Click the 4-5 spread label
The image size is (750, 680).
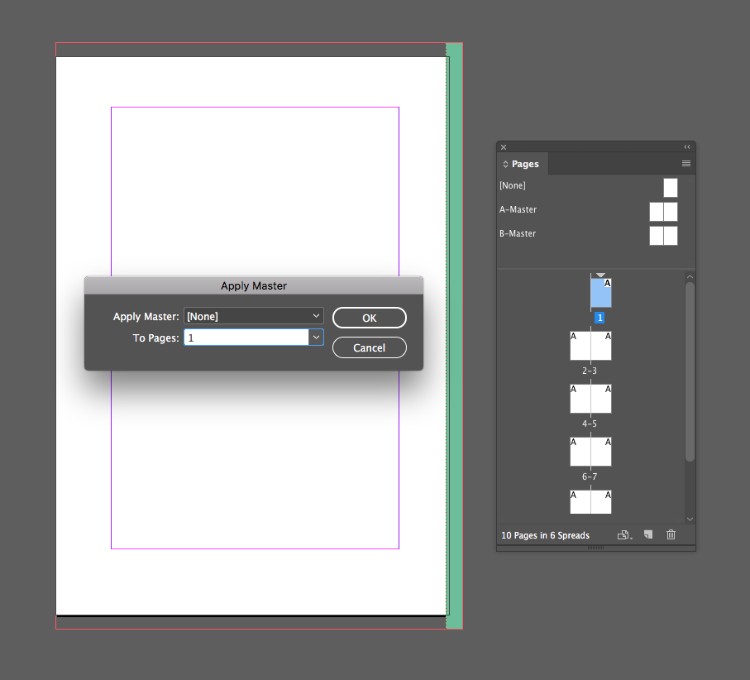coord(589,424)
